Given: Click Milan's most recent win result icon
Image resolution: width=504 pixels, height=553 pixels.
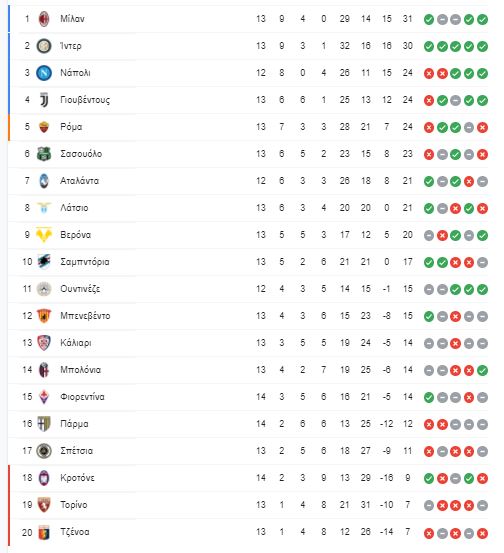Looking at the screenshot, I should pyautogui.click(x=482, y=19).
